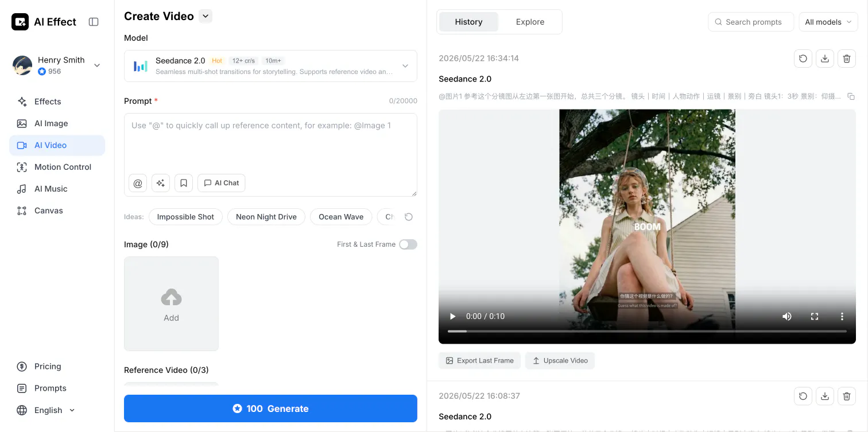Click Export Last Frame
This screenshot has height=432, width=868.
(x=479, y=360)
